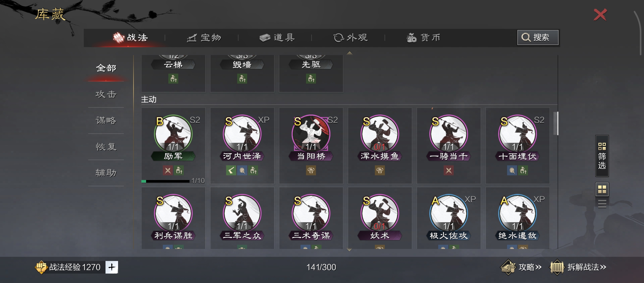This screenshot has height=283, width=644.
Task: Close the 库藏 panel with the red X
Action: (x=600, y=15)
